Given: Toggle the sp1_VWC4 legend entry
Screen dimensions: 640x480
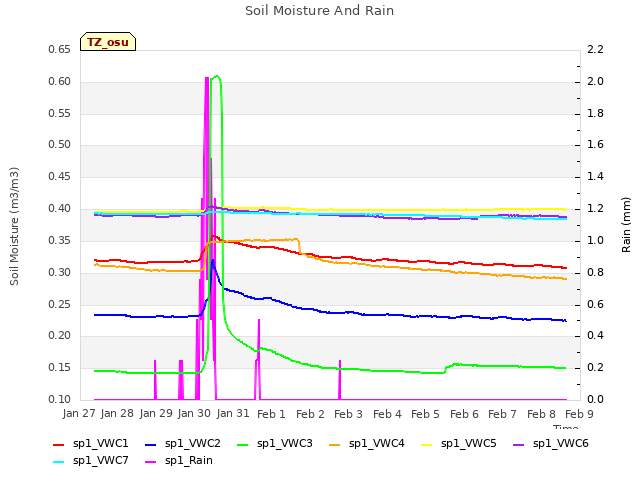Looking at the screenshot, I should (367, 444).
